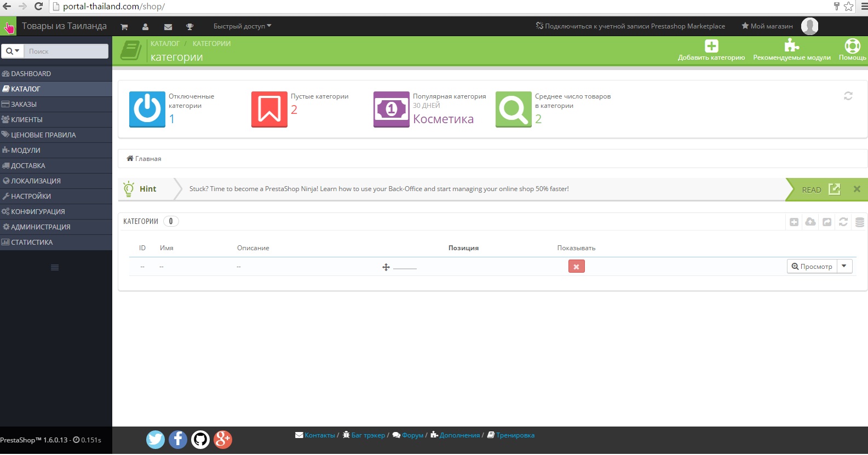Click the Поиск search field
Image resolution: width=868 pixels, height=455 pixels.
click(66, 51)
